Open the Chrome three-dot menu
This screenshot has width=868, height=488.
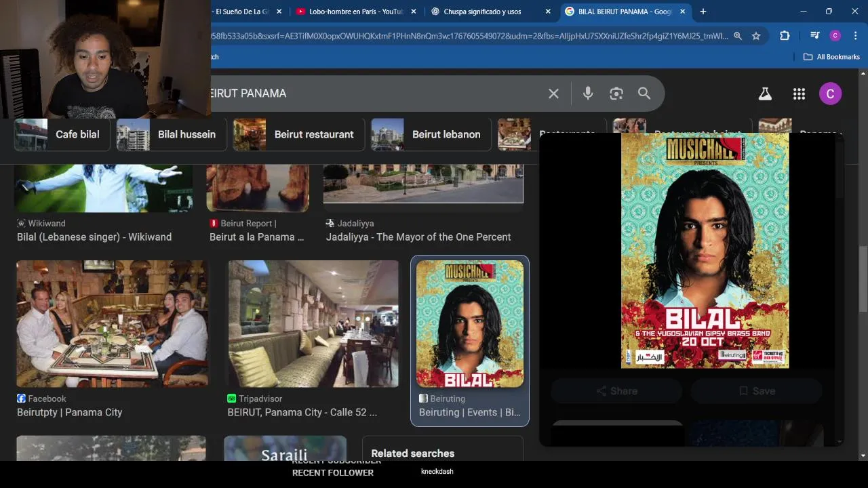click(855, 36)
